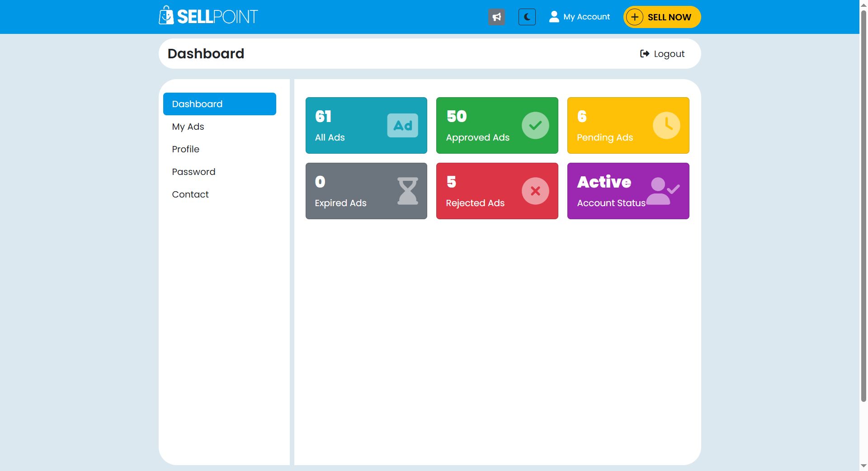Click the '61' count on All Ads
Screen dimensions: 868x471
pyautogui.click(x=323, y=117)
